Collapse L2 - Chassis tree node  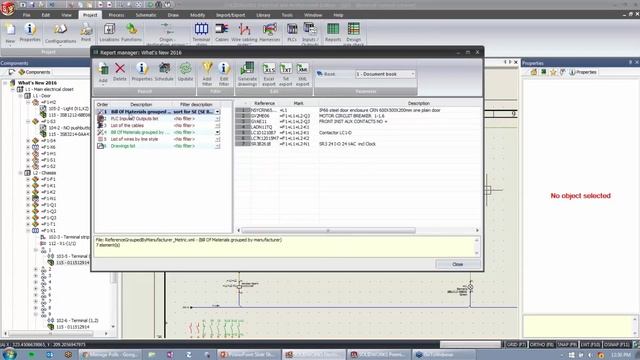click(x=20, y=173)
